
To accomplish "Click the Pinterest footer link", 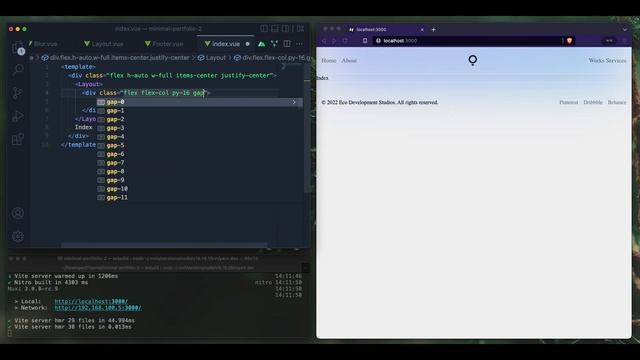I will (569, 102).
